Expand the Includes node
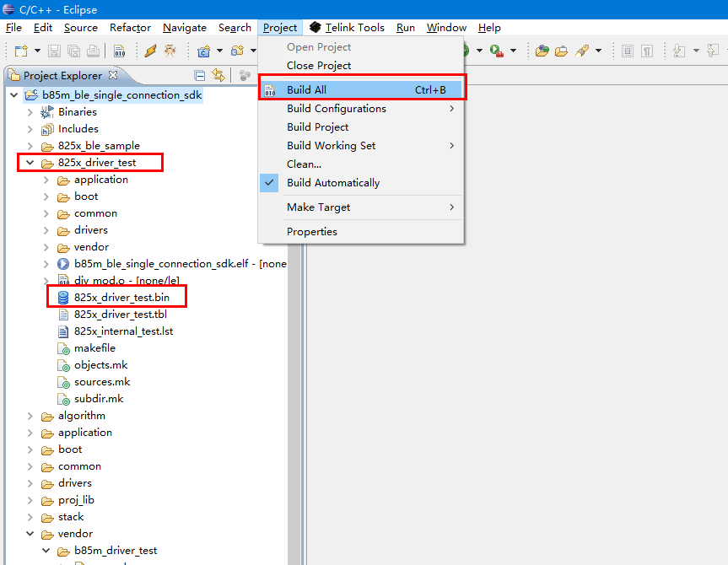Screen dimensions: 728x565 (30, 129)
